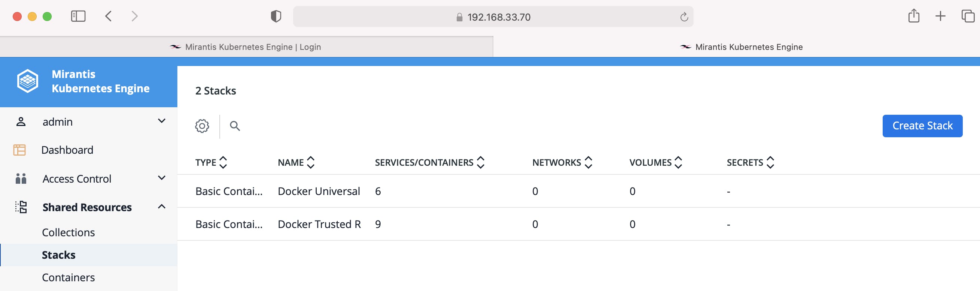Click the Mirantis Kubernetes Engine logo icon
Viewport: 980px width, 291px height.
pyautogui.click(x=27, y=81)
